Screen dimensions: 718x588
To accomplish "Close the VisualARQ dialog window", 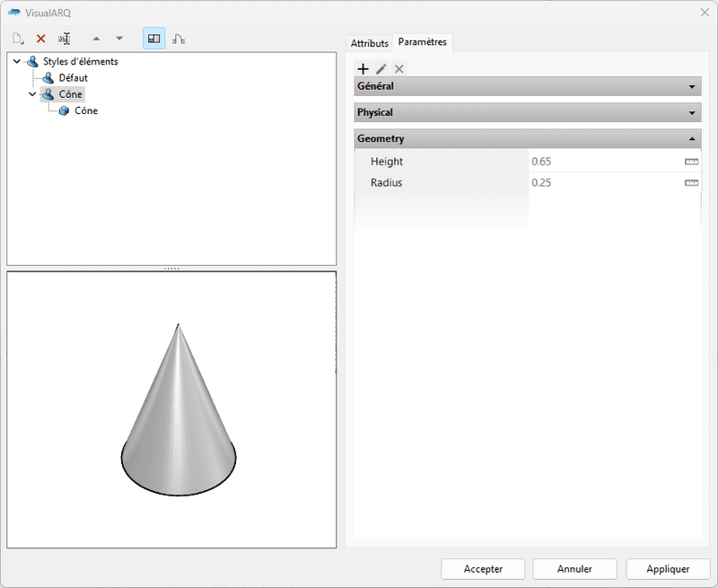I will [x=705, y=13].
